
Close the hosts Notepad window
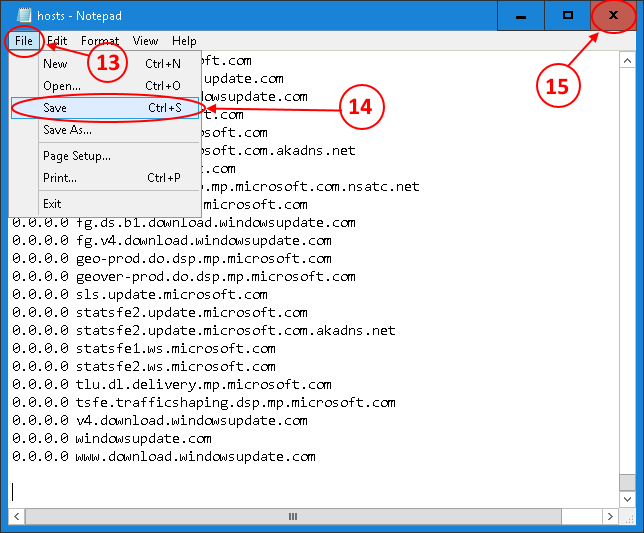613,16
